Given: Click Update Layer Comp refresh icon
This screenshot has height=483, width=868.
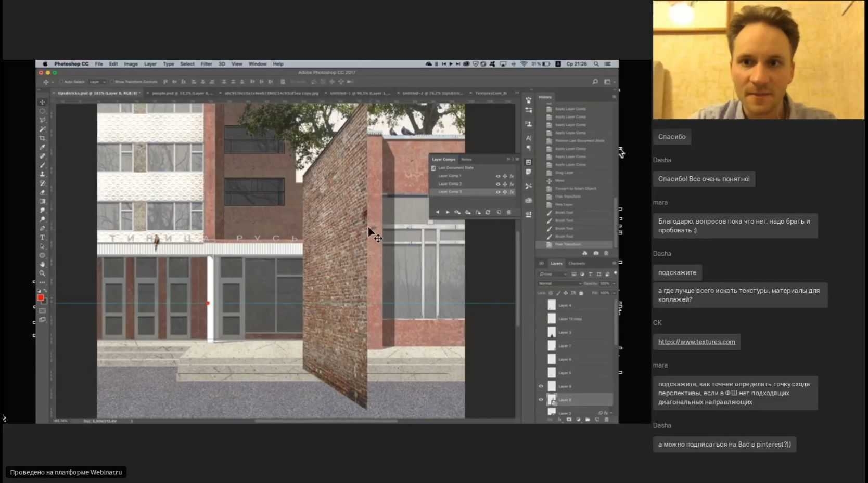Looking at the screenshot, I should [x=488, y=212].
